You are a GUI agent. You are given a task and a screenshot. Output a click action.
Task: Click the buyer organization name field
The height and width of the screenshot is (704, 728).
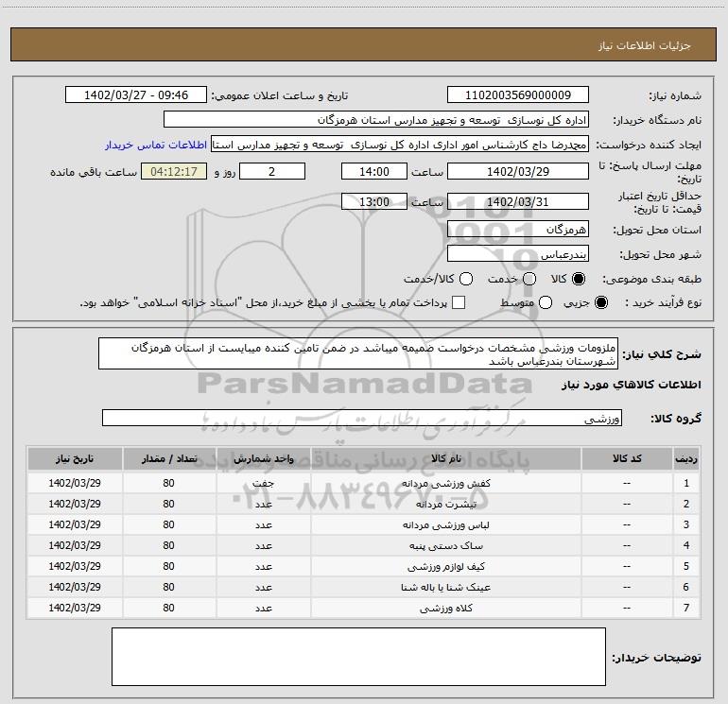(376, 120)
